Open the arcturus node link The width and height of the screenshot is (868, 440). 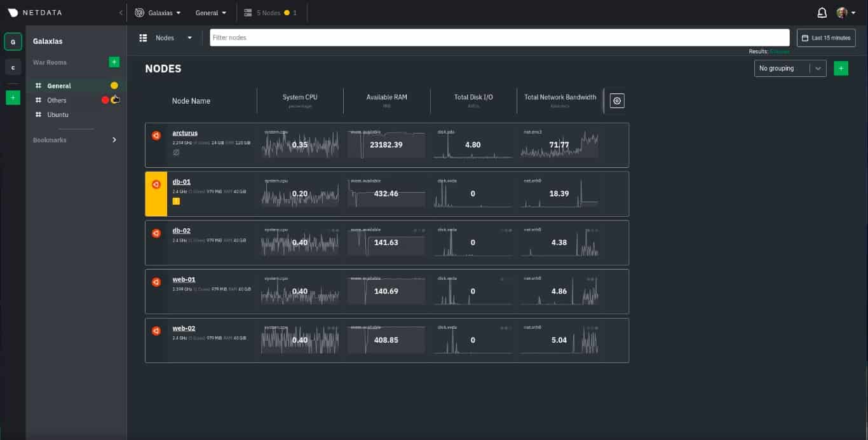coord(185,133)
